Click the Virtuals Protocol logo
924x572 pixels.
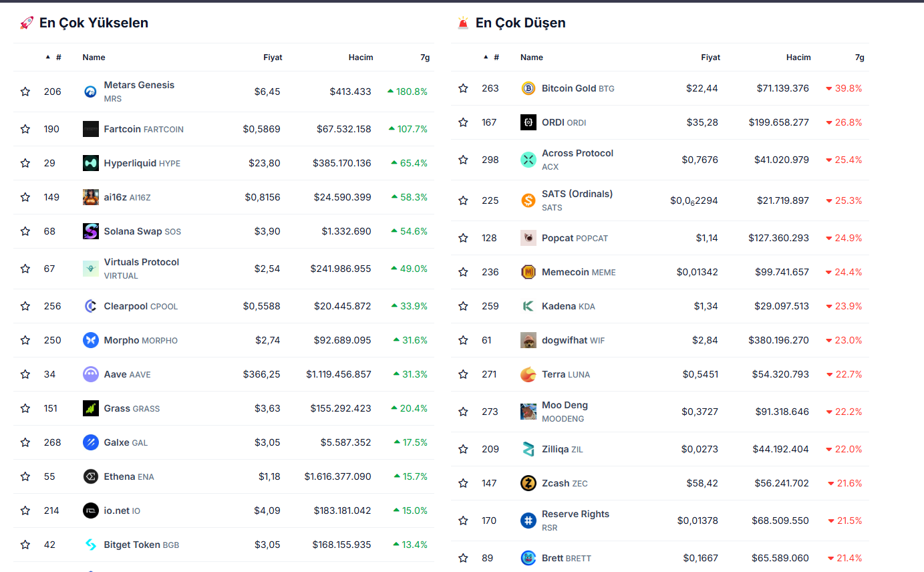[90, 269]
